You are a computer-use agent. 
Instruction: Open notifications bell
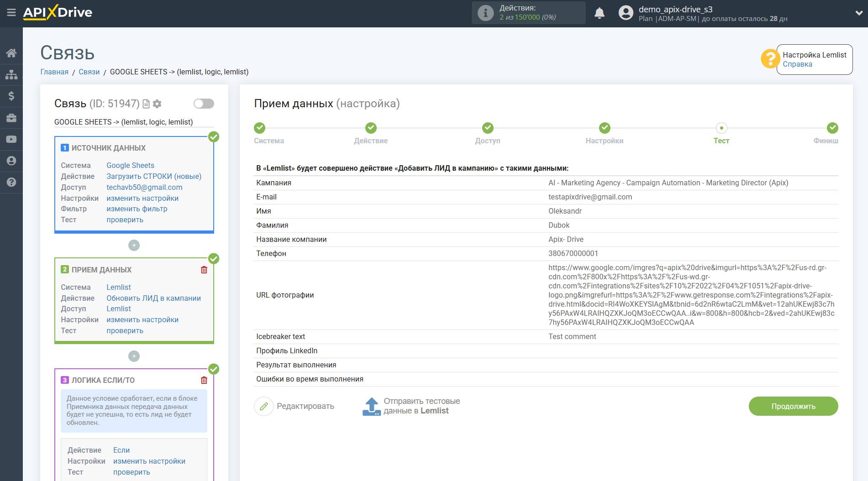pos(600,13)
